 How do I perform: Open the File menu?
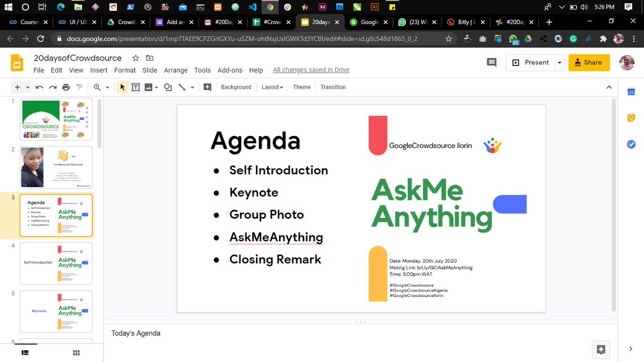[x=39, y=70]
